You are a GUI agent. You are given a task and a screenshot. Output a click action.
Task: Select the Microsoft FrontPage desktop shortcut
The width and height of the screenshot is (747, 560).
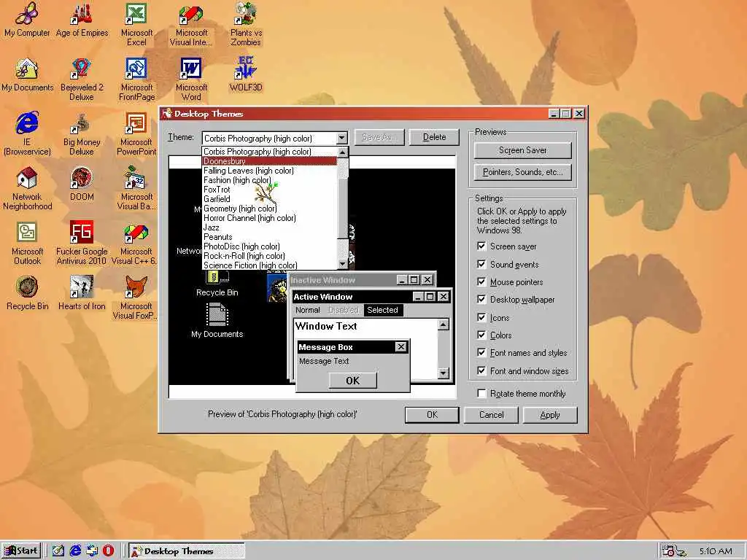pos(136,79)
